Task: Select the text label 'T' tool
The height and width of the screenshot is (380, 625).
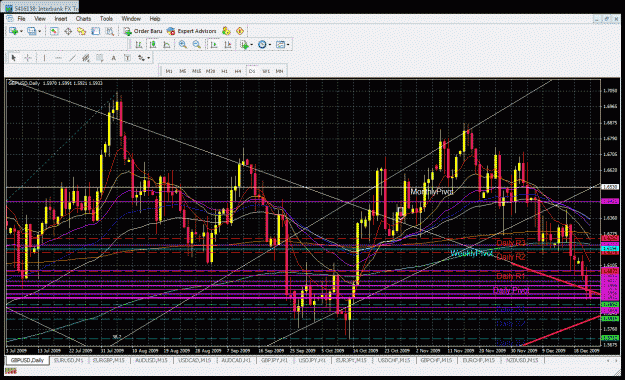Action: [x=127, y=58]
